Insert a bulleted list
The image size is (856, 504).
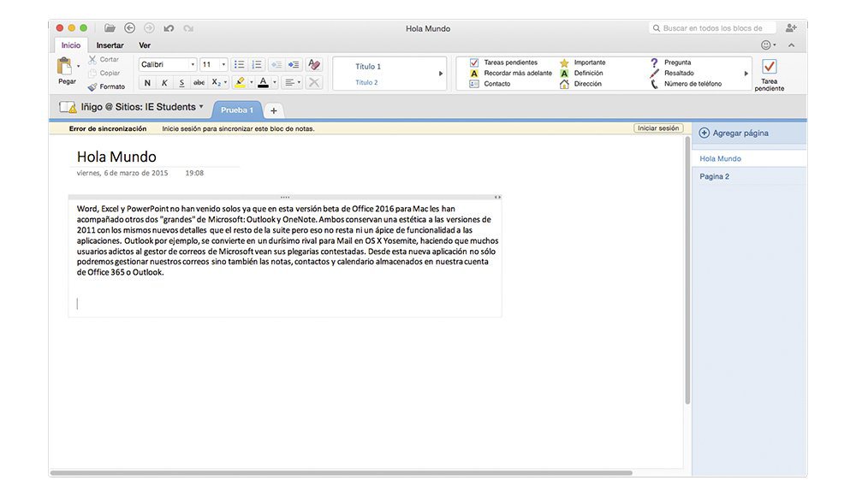(x=239, y=64)
